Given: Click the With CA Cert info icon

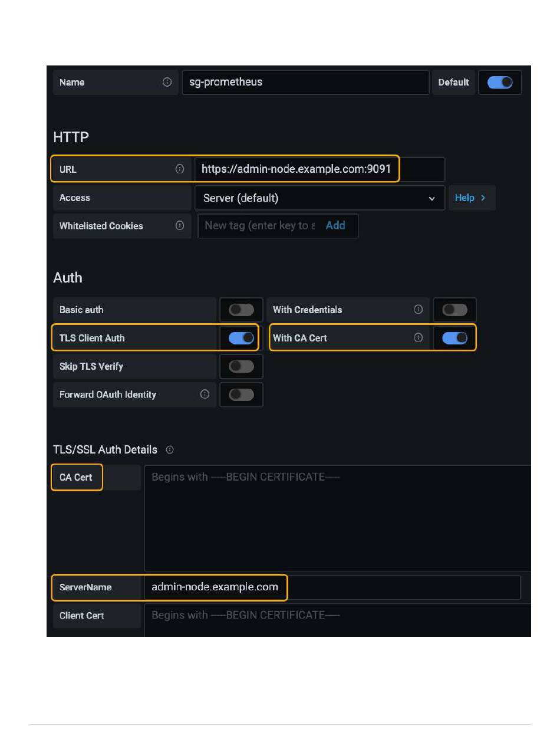Looking at the screenshot, I should tap(419, 338).
